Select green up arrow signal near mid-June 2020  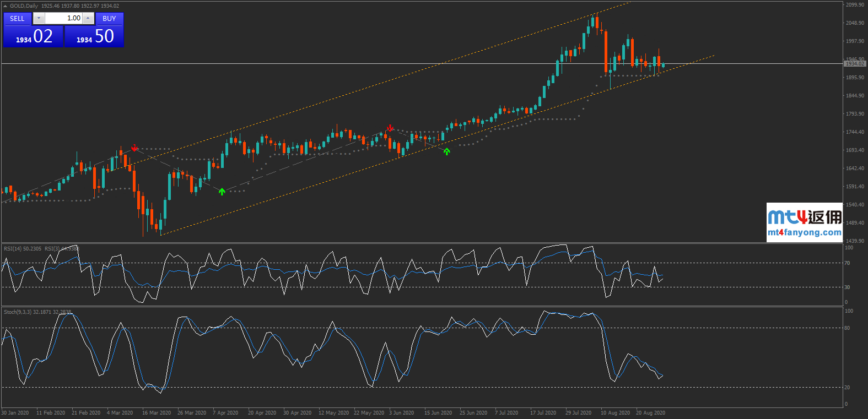pyautogui.click(x=446, y=151)
